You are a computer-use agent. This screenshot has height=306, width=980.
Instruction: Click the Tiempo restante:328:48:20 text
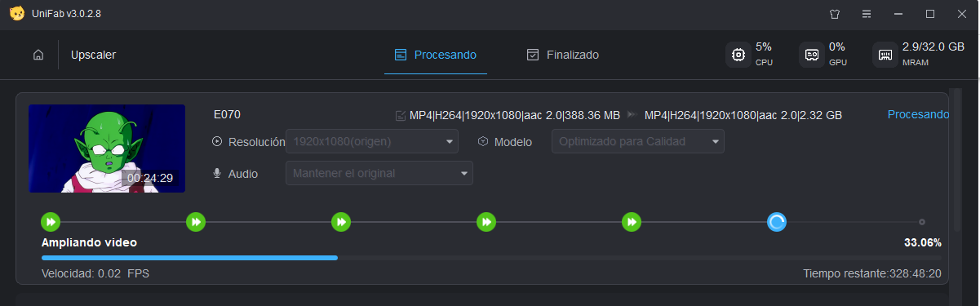click(x=872, y=273)
